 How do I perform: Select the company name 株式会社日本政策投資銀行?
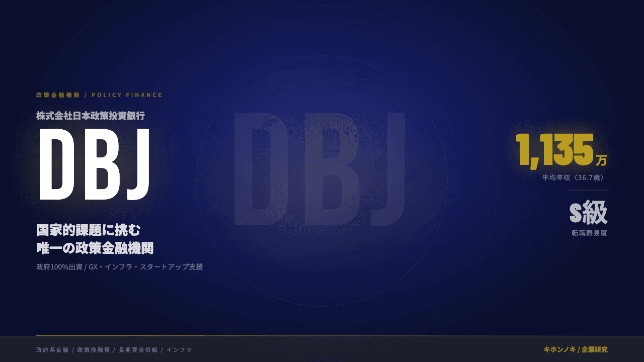pyautogui.click(x=91, y=116)
